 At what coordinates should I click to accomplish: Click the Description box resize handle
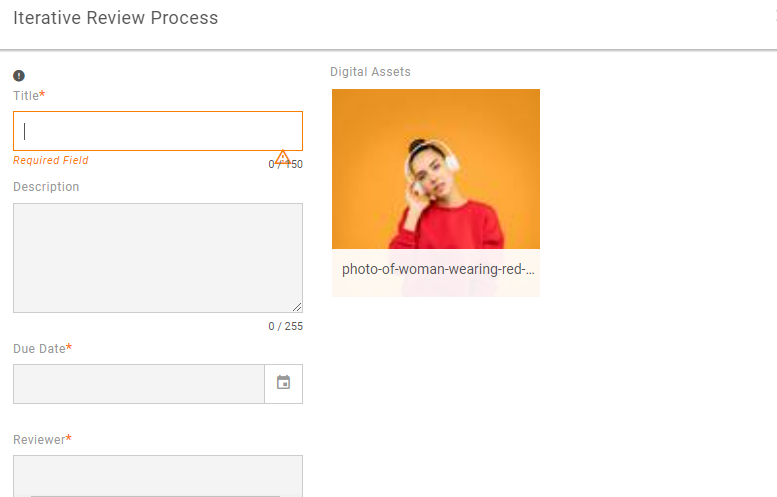pos(297,307)
